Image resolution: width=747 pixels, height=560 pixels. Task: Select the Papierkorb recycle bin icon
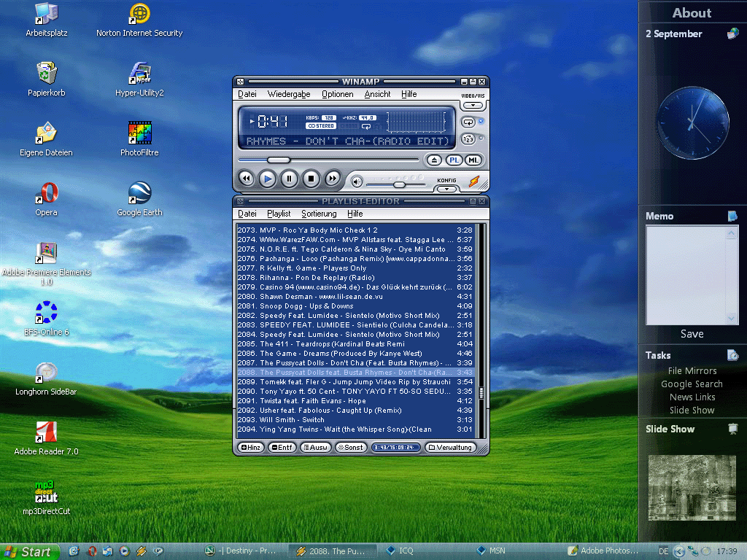[x=46, y=79]
